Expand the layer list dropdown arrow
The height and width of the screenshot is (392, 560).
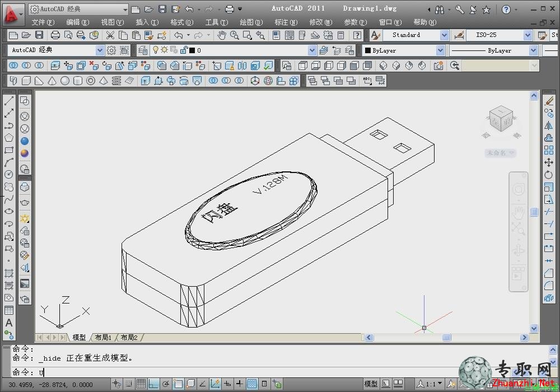tap(312, 50)
